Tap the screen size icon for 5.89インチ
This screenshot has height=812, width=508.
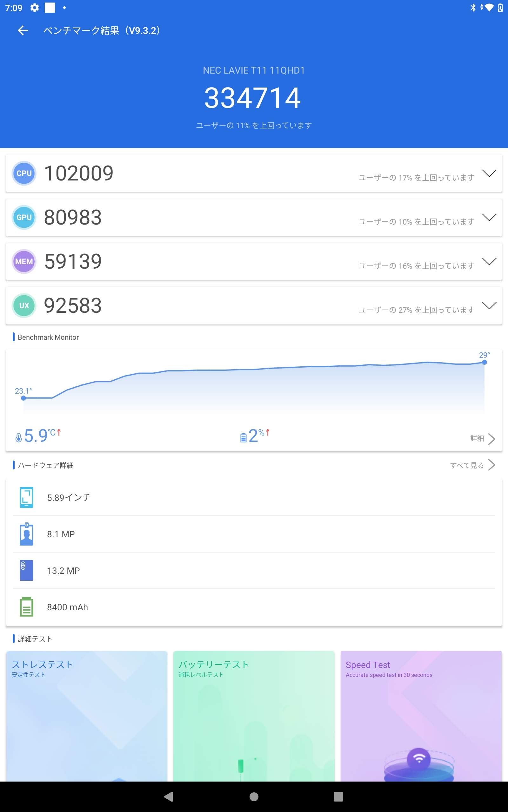[x=27, y=497]
